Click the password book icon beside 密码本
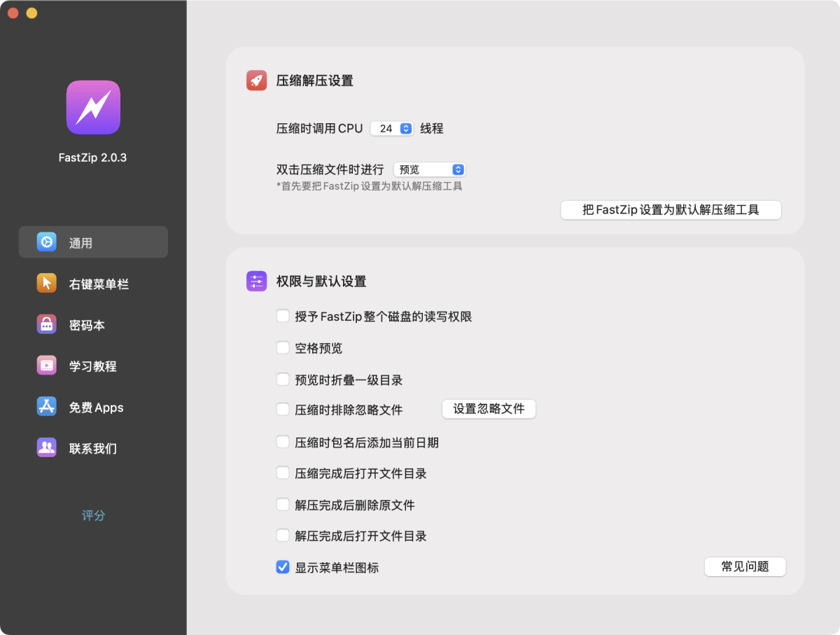This screenshot has width=840, height=635. coord(46,325)
